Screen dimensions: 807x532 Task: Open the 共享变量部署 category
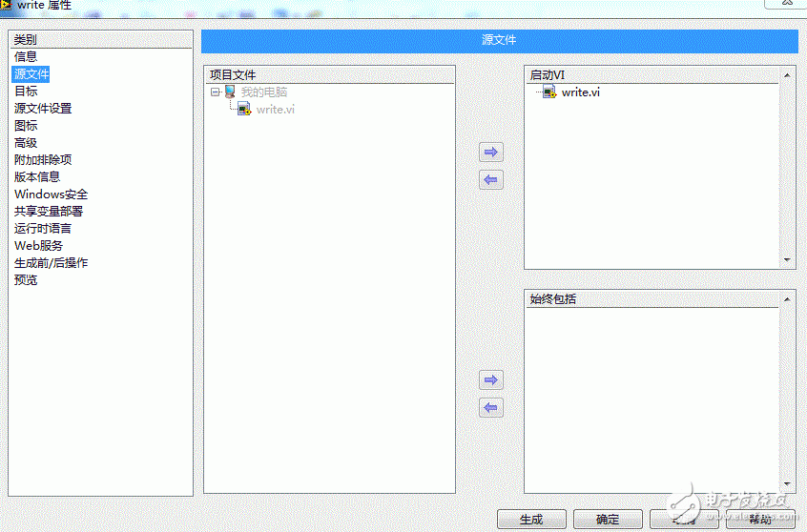[49, 212]
